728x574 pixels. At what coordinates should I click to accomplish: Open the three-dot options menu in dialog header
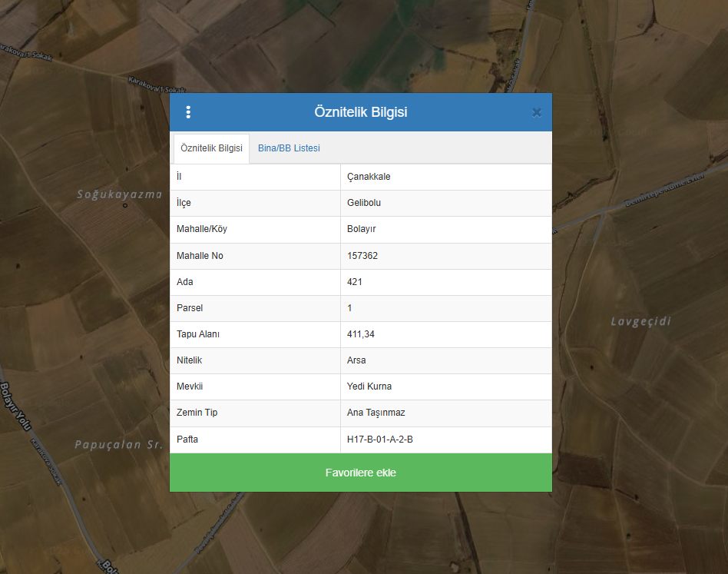pos(188,112)
